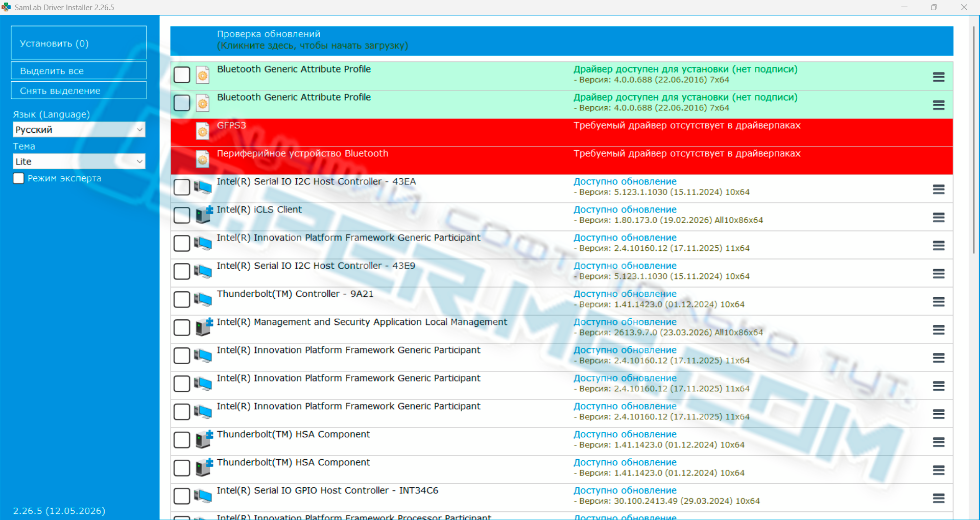This screenshot has height=520, width=980.
Task: Click the Intel(R) Serial IO I2C Host Controller - 43EA name
Action: [317, 181]
